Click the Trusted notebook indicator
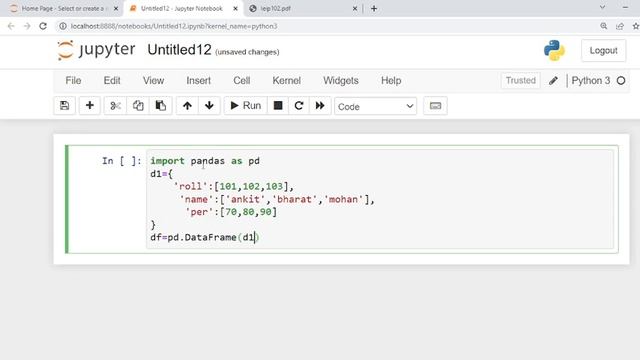640x360 pixels. pyautogui.click(x=520, y=80)
